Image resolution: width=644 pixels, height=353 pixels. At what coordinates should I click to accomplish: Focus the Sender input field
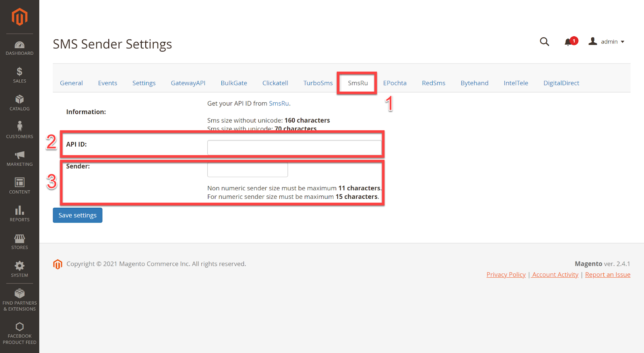click(x=248, y=169)
